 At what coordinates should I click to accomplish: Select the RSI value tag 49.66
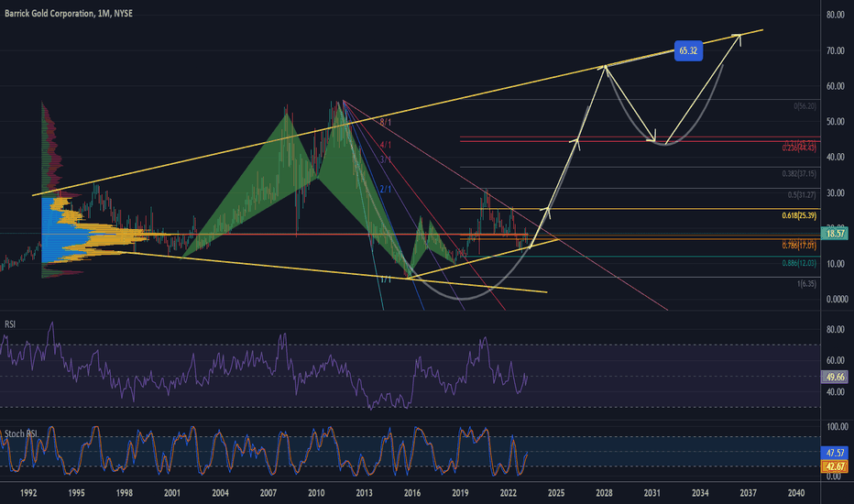pyautogui.click(x=835, y=377)
